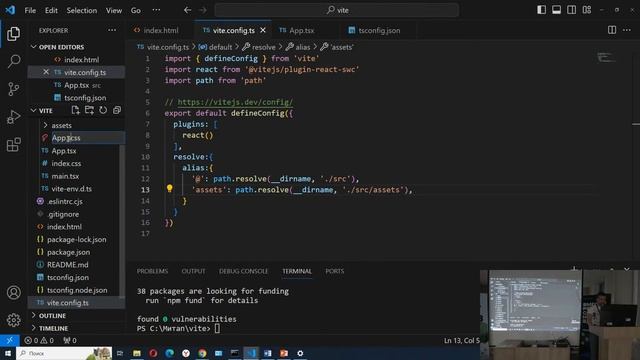Open the Accounts menu icon
This screenshot has height=360, width=640.
coord(13,293)
